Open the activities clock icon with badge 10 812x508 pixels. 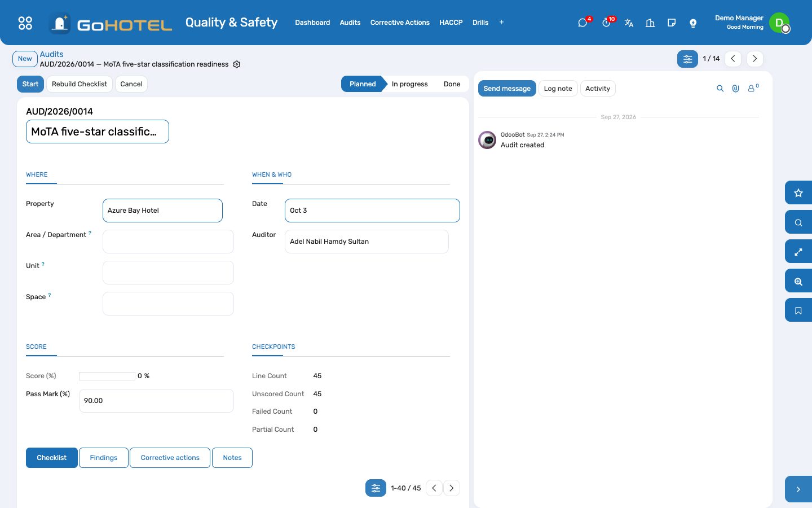pyautogui.click(x=606, y=23)
